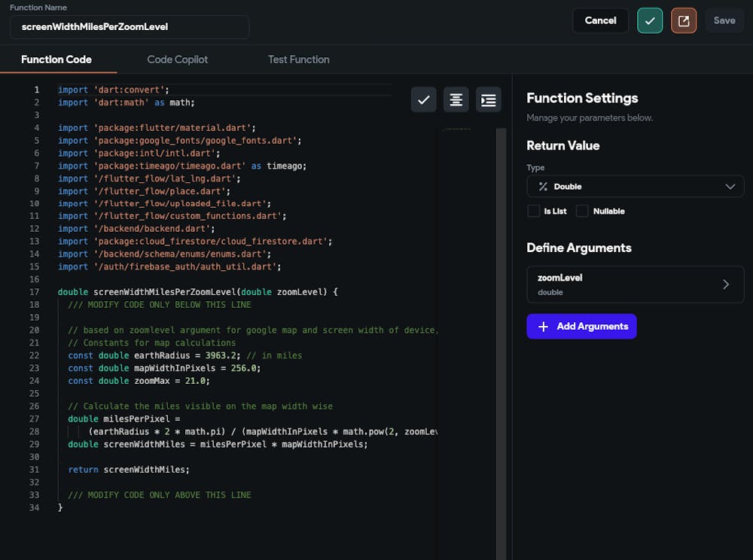Enable the Is List checkbox
Screen dimensions: 753x560
tap(534, 212)
